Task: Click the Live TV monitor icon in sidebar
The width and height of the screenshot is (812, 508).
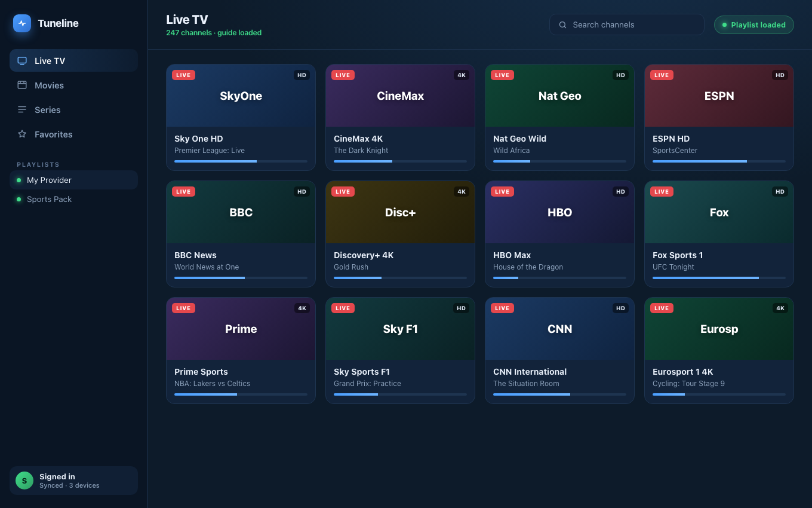Action: click(22, 60)
